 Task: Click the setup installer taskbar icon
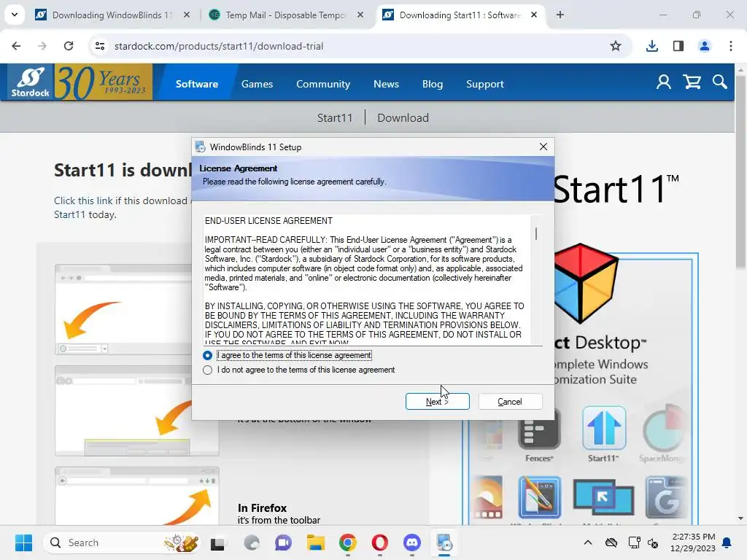[x=444, y=542]
